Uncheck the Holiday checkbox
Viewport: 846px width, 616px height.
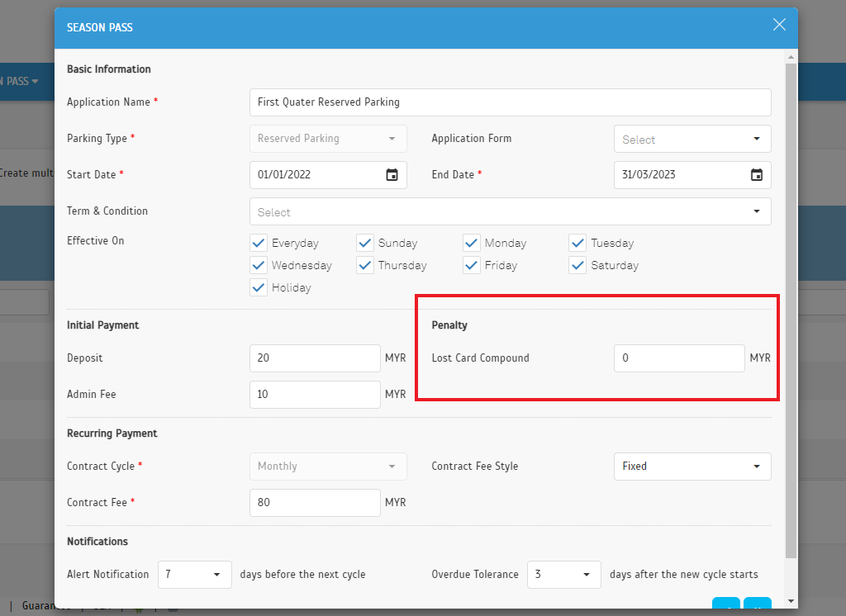point(259,287)
